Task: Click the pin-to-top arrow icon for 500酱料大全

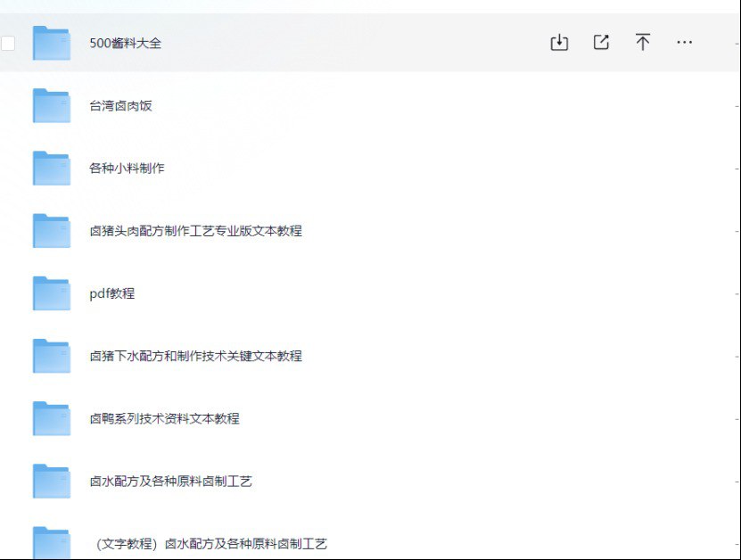Action: pyautogui.click(x=642, y=43)
